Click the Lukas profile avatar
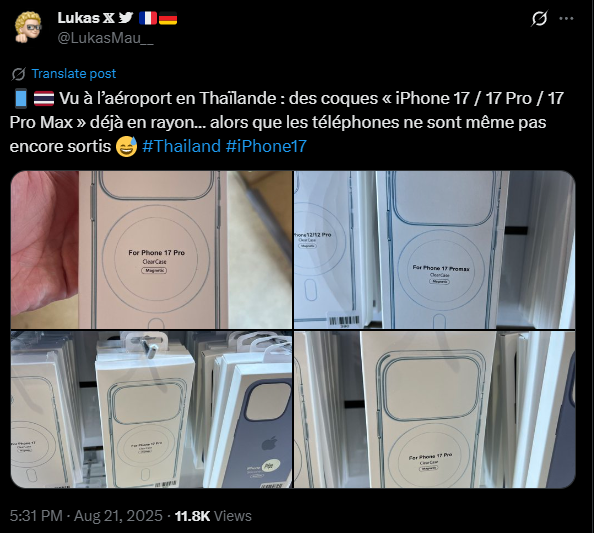The width and height of the screenshot is (594, 533). click(28, 27)
